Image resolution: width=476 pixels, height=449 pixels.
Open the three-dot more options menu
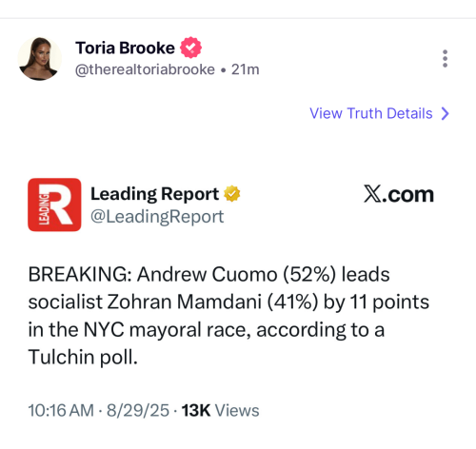(x=445, y=58)
